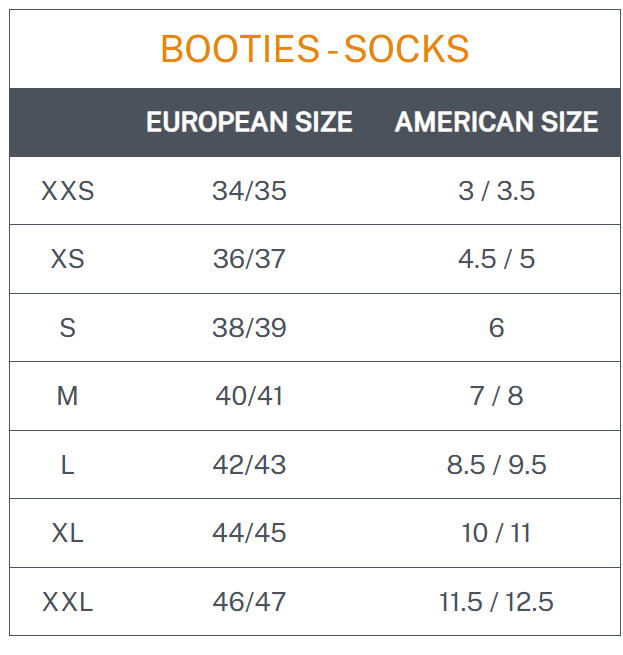Click the XXS size row label

(x=68, y=191)
